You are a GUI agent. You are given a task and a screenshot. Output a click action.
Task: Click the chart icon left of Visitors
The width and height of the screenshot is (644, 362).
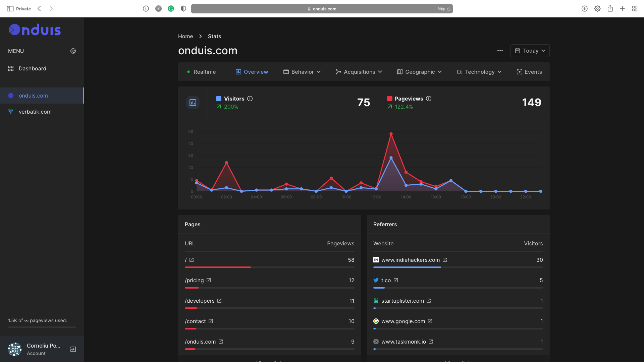193,103
